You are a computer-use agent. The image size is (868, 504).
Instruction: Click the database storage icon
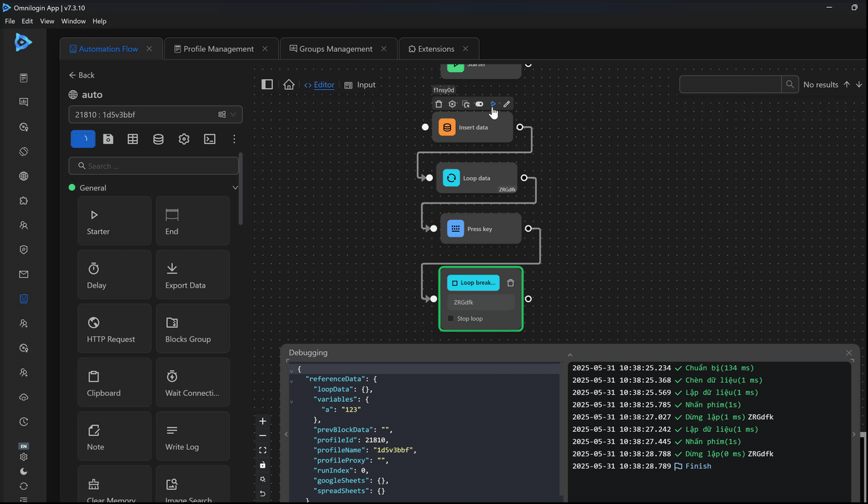click(x=158, y=139)
